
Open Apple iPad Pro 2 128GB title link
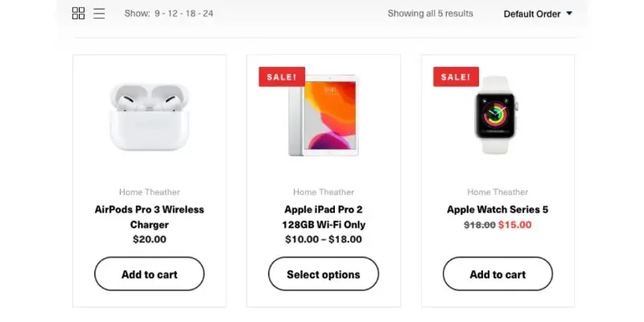[x=324, y=217]
